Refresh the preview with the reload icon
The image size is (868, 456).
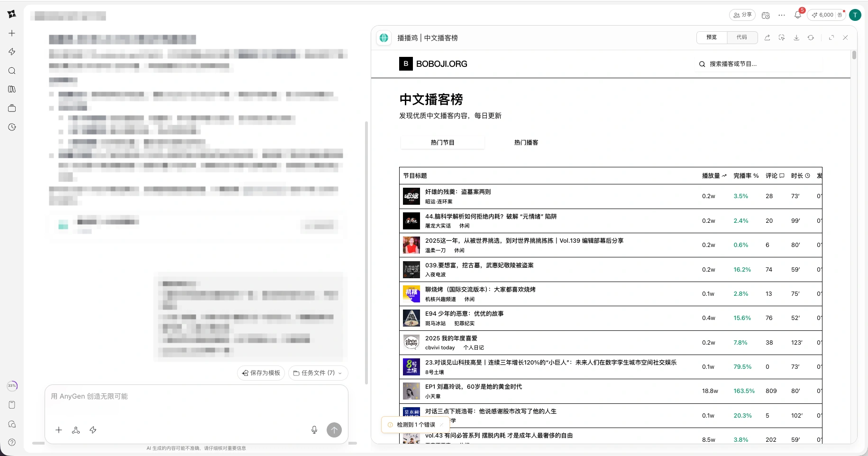(811, 37)
